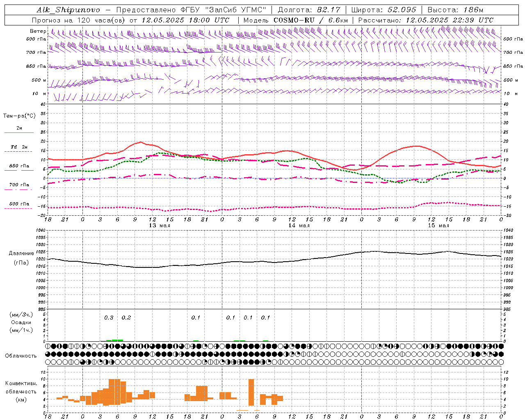Click the 700 гПа temperature legend entry

[x=19, y=185]
